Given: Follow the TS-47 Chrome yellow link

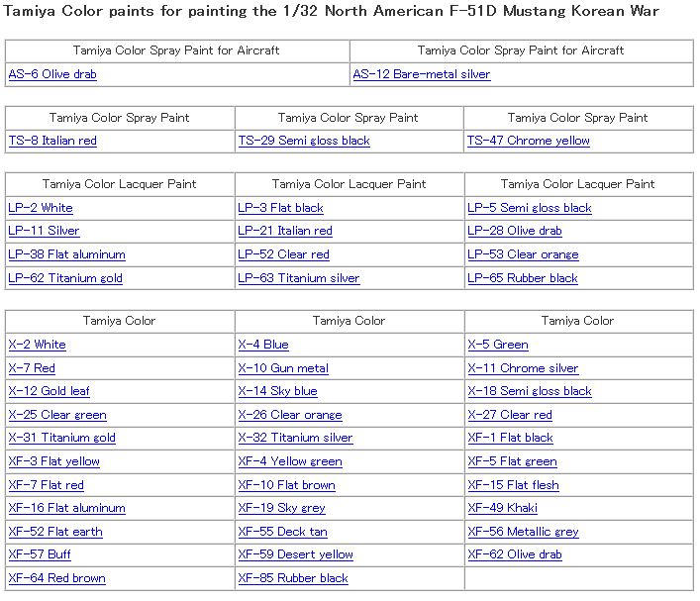Looking at the screenshot, I should [x=528, y=141].
